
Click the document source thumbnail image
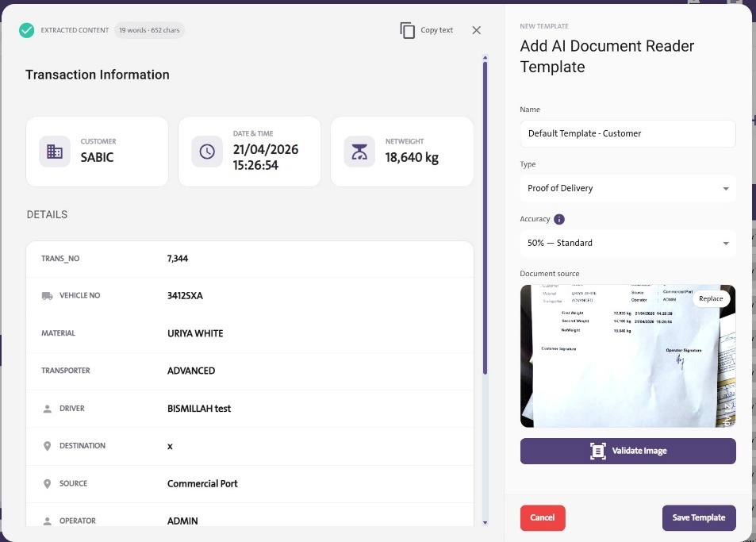[627, 356]
